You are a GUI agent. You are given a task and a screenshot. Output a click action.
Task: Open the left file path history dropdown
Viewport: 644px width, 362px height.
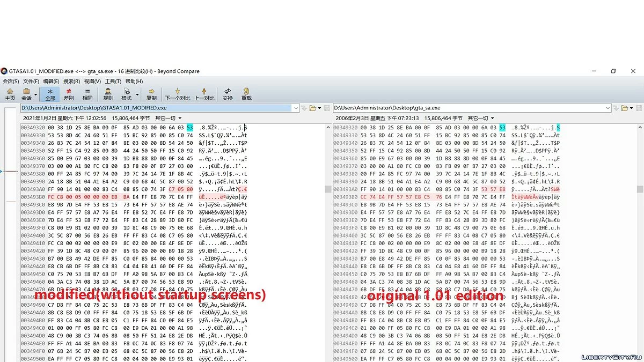tap(296, 108)
